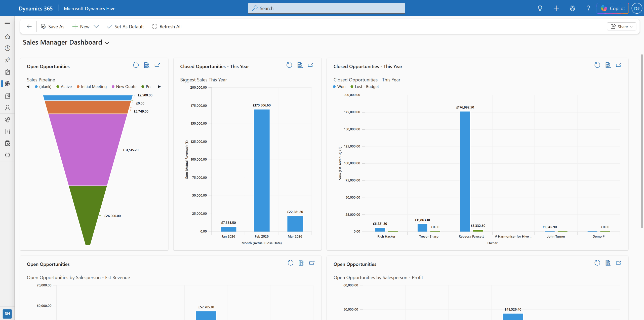Toggle Initial Meeting in the funnel legend
Viewport: 644px width, 320px height.
click(x=92, y=86)
